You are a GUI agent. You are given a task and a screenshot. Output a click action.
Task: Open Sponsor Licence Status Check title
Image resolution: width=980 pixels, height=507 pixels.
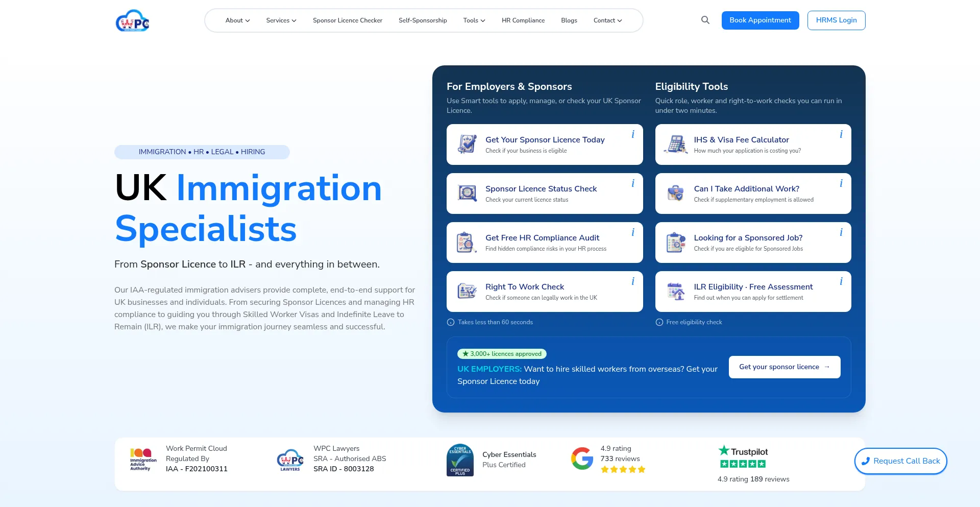pos(541,189)
